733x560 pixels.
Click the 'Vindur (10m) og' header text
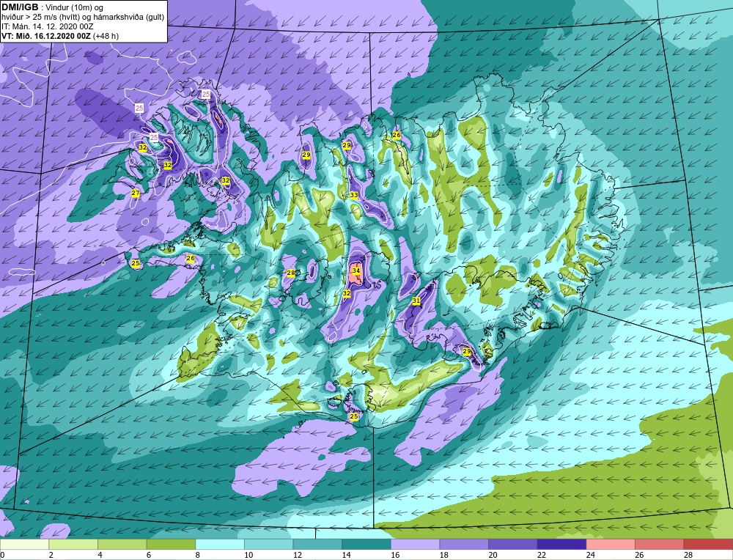pos(74,7)
